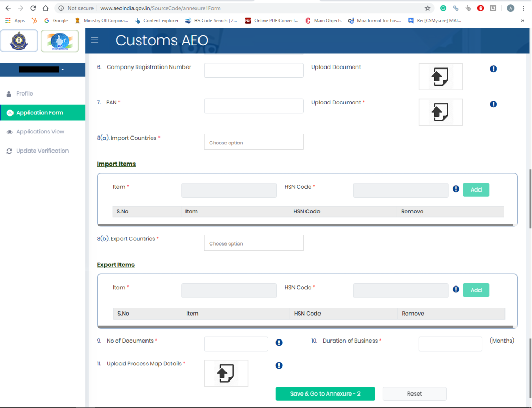Click the PAN input field
532x408 pixels.
point(254,106)
